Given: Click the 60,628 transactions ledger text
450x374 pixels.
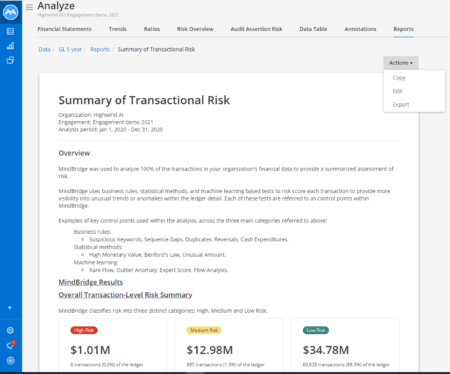Looking at the screenshot, I should (x=346, y=365).
